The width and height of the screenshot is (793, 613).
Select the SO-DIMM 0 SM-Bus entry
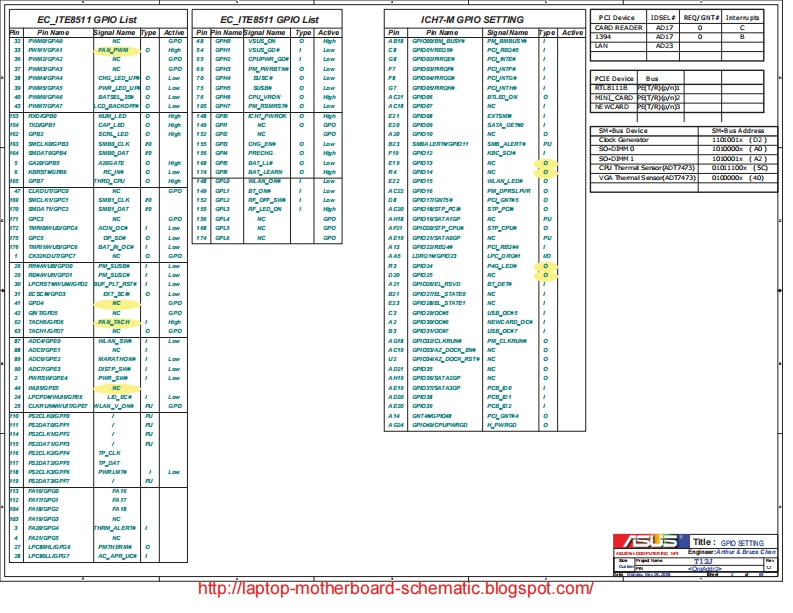click(618, 149)
